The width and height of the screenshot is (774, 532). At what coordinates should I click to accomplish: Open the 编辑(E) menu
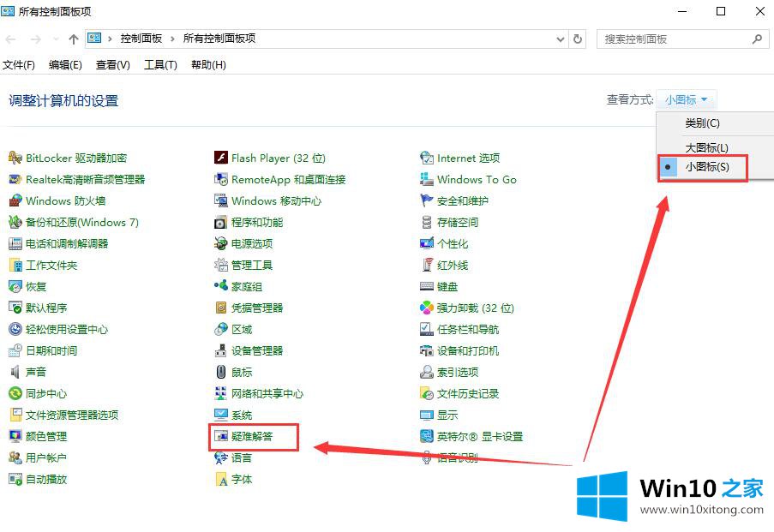coord(65,65)
